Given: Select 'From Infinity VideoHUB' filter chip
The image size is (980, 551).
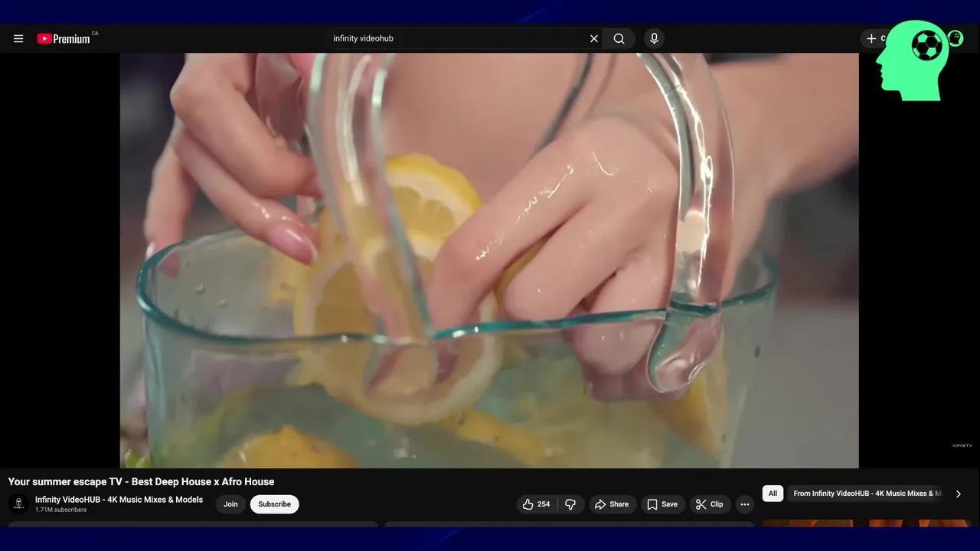Looking at the screenshot, I should click(867, 494).
